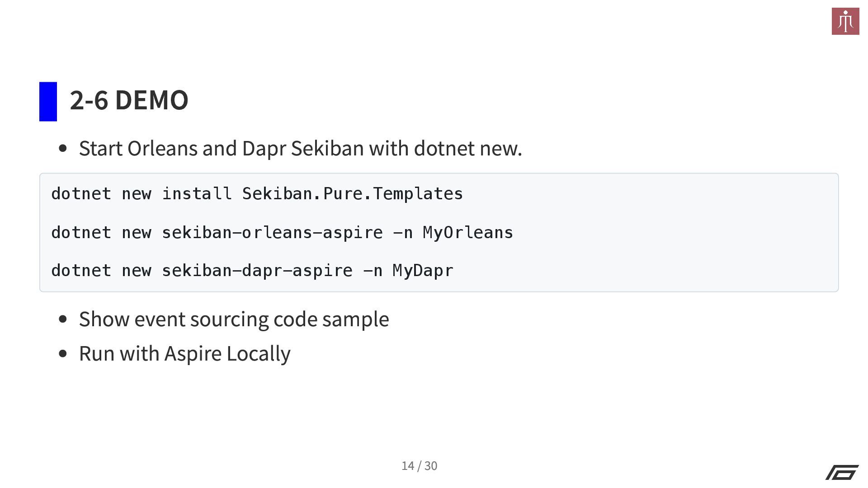Click the MyDapr project name in code
This screenshot has width=868, height=488.
click(423, 271)
